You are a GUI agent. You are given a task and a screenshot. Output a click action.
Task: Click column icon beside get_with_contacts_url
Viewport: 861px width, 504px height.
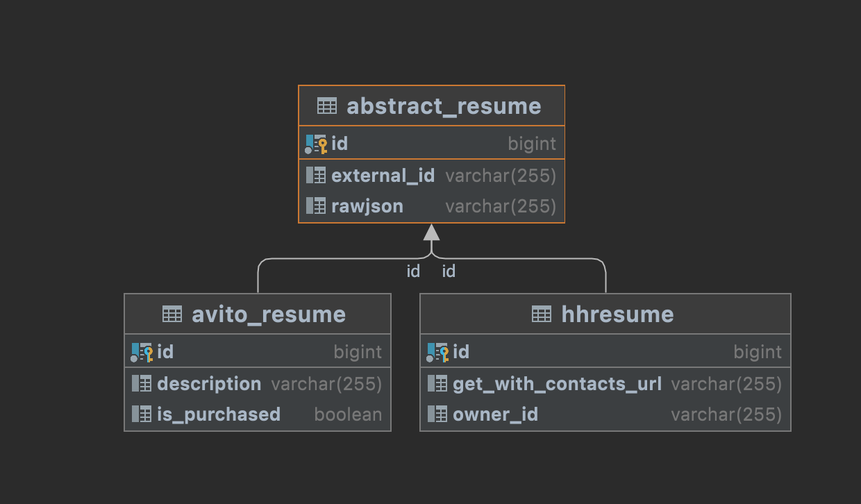(437, 384)
